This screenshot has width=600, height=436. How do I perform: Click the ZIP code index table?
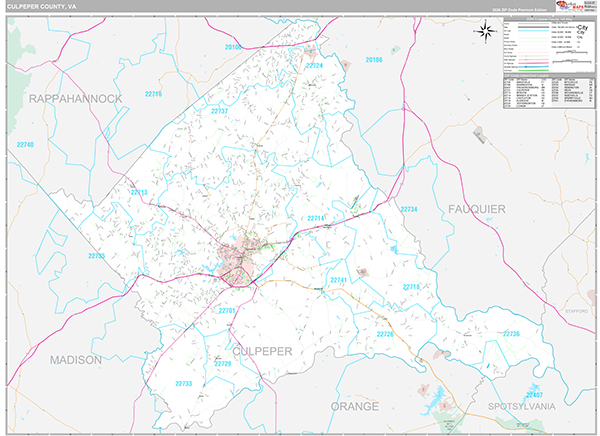pos(549,91)
